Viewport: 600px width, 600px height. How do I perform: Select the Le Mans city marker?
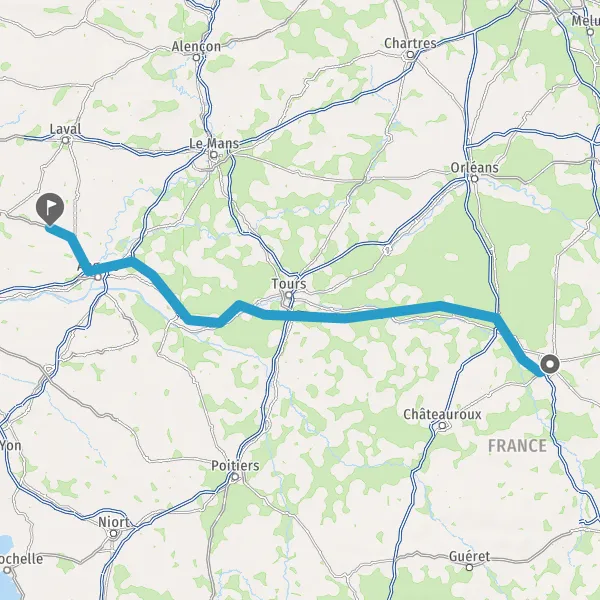click(x=214, y=155)
